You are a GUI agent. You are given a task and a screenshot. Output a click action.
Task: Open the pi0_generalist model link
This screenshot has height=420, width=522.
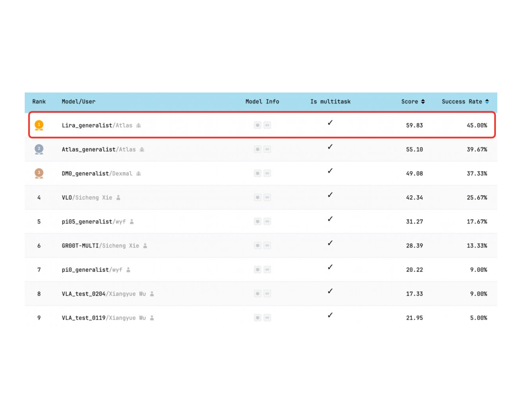85,270
